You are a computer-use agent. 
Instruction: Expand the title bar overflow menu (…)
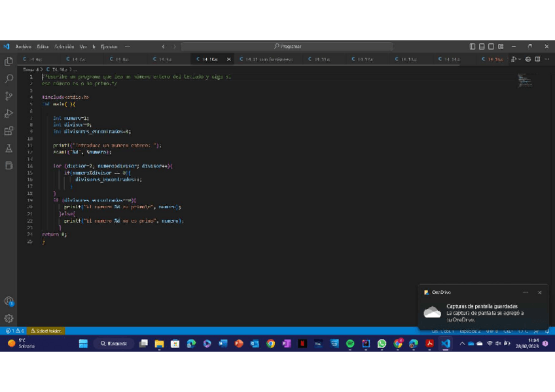pyautogui.click(x=127, y=46)
